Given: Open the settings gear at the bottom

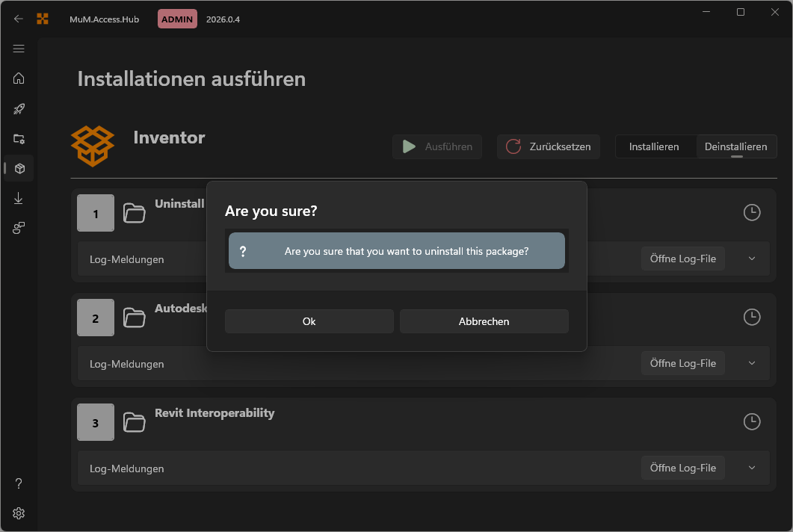Looking at the screenshot, I should point(19,513).
